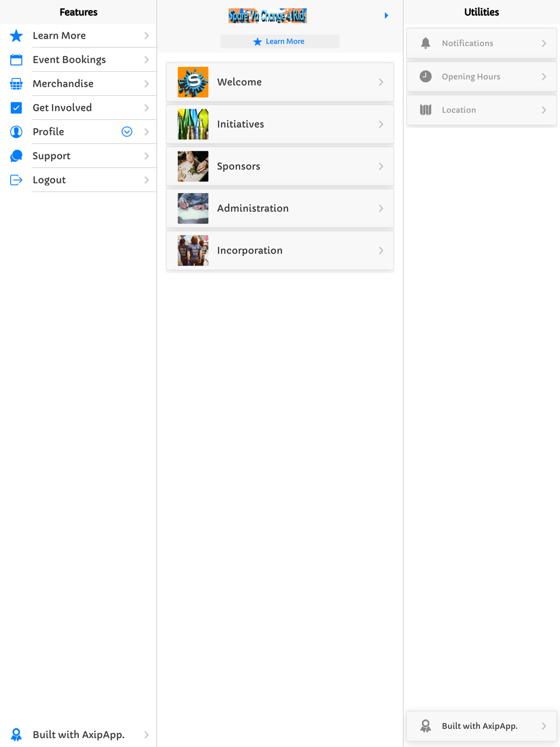This screenshot has height=747, width=560.
Task: Open the Welcome page entry
Action: pyautogui.click(x=280, y=82)
